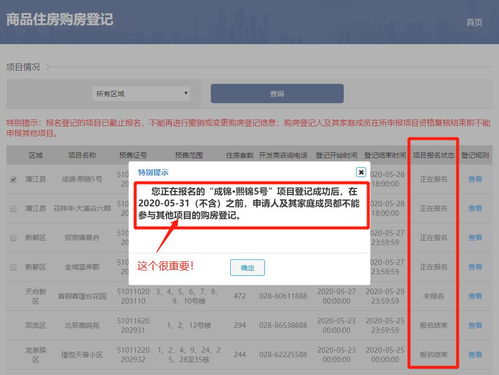Uncheck the checkbox for 成锦·熙锦5号
Viewport: 499px width, 375px height.
point(13,180)
